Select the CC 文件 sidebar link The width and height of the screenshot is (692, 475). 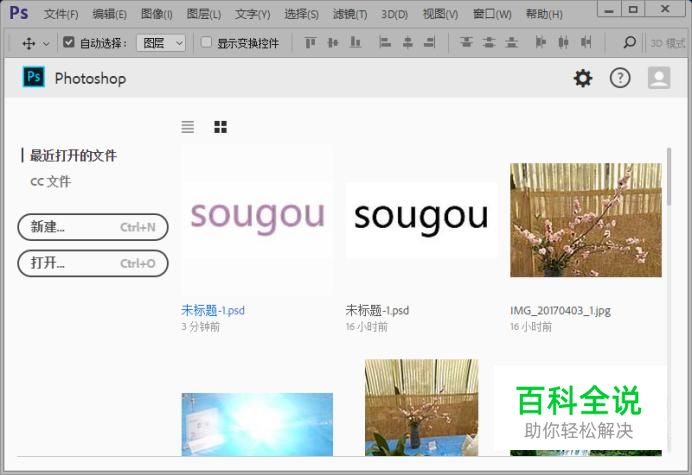50,182
